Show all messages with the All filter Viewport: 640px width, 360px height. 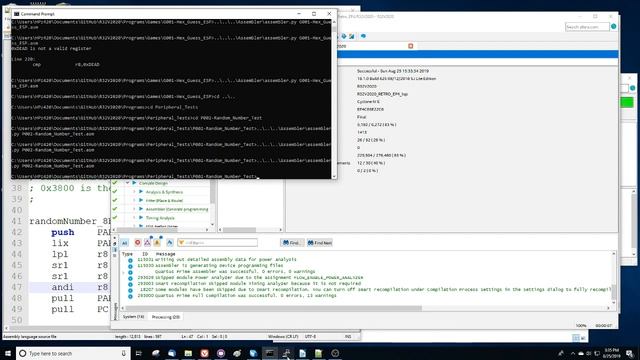click(x=124, y=243)
